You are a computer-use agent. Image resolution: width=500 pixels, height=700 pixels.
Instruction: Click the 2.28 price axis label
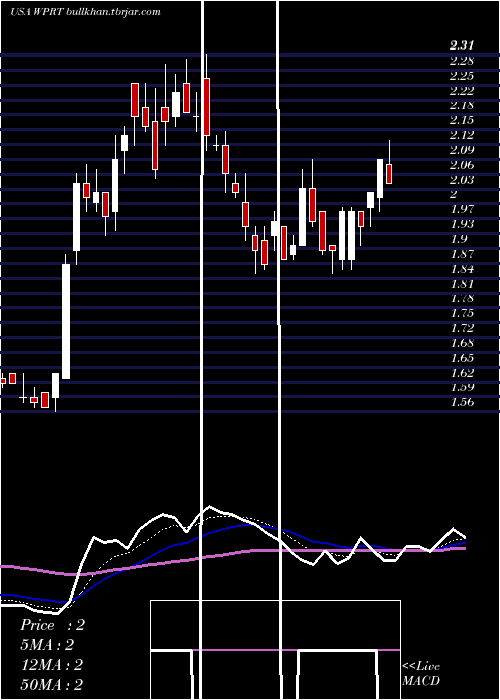click(462, 60)
